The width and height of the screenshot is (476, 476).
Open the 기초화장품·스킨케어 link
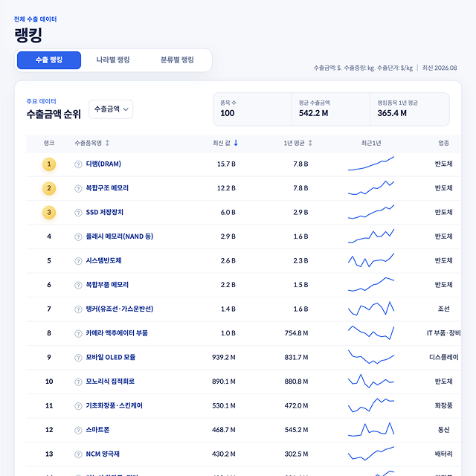(114, 405)
